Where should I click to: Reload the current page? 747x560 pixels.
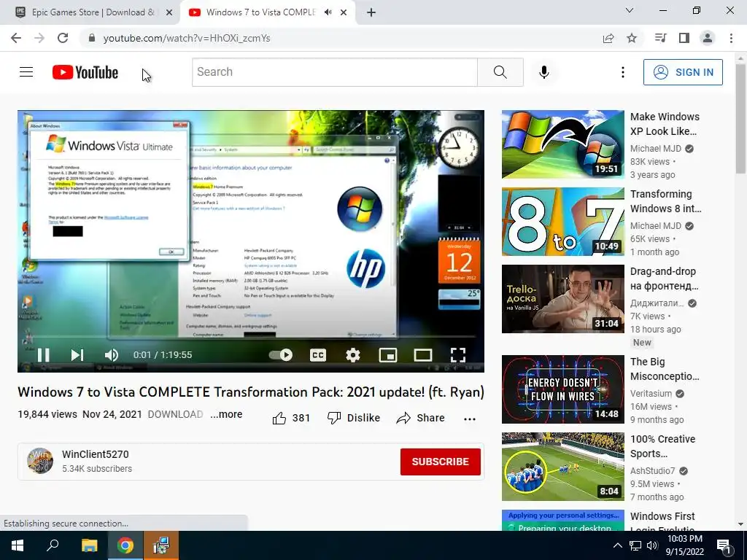[63, 38]
